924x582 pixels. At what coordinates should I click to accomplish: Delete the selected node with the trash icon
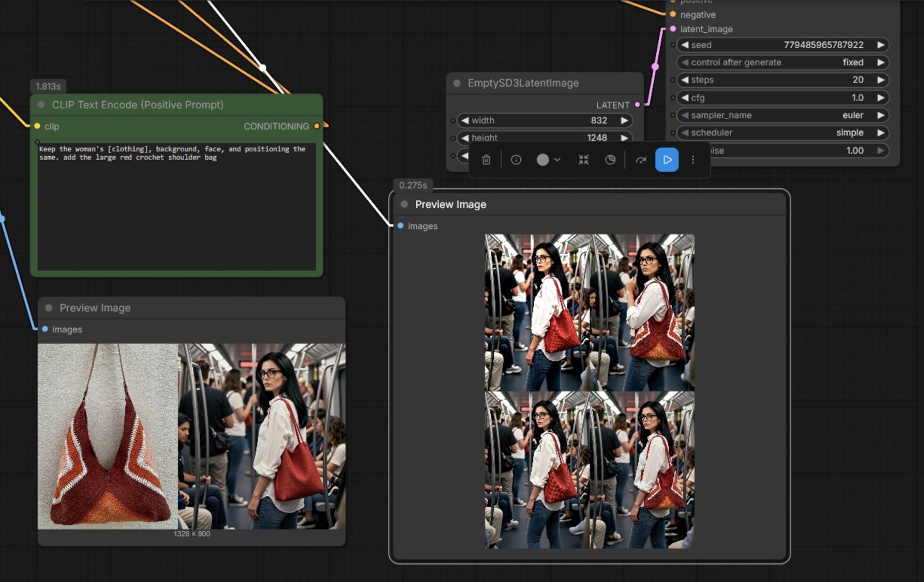pos(486,160)
